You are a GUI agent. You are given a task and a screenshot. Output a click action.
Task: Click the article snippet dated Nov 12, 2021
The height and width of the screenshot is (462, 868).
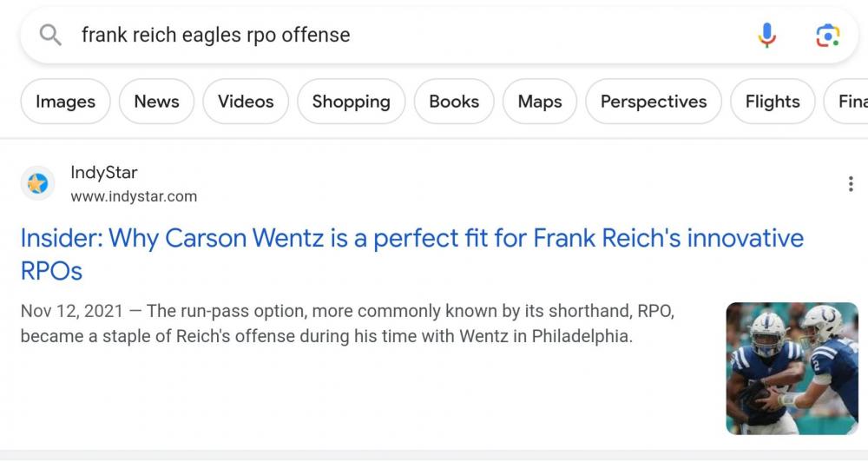click(347, 323)
